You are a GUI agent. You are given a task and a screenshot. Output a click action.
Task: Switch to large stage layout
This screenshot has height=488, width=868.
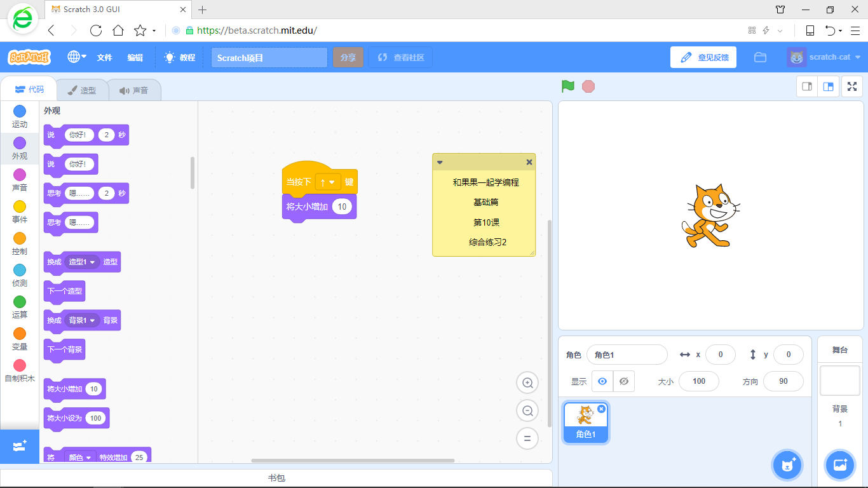pos(829,86)
